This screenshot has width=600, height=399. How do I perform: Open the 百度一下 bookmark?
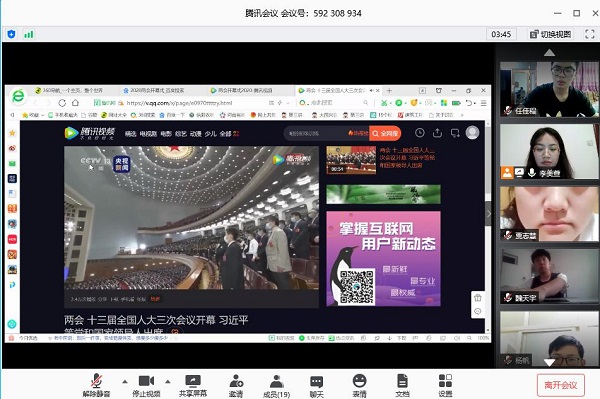point(172,115)
